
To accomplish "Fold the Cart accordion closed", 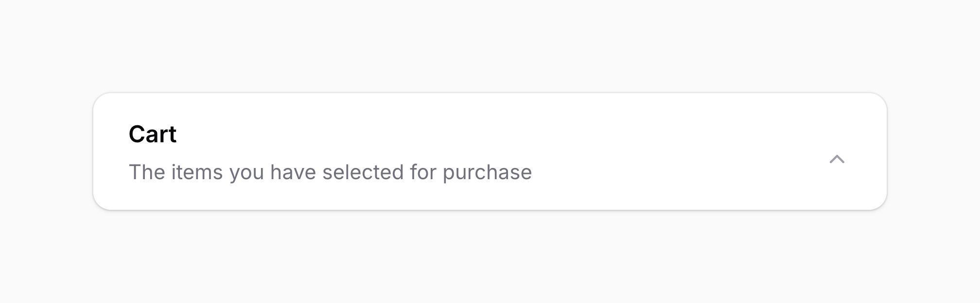I will [x=837, y=159].
